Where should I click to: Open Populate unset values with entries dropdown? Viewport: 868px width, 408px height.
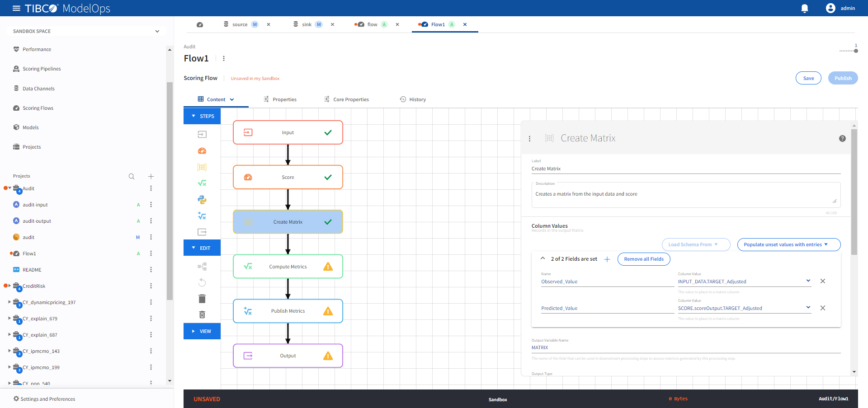pos(789,244)
